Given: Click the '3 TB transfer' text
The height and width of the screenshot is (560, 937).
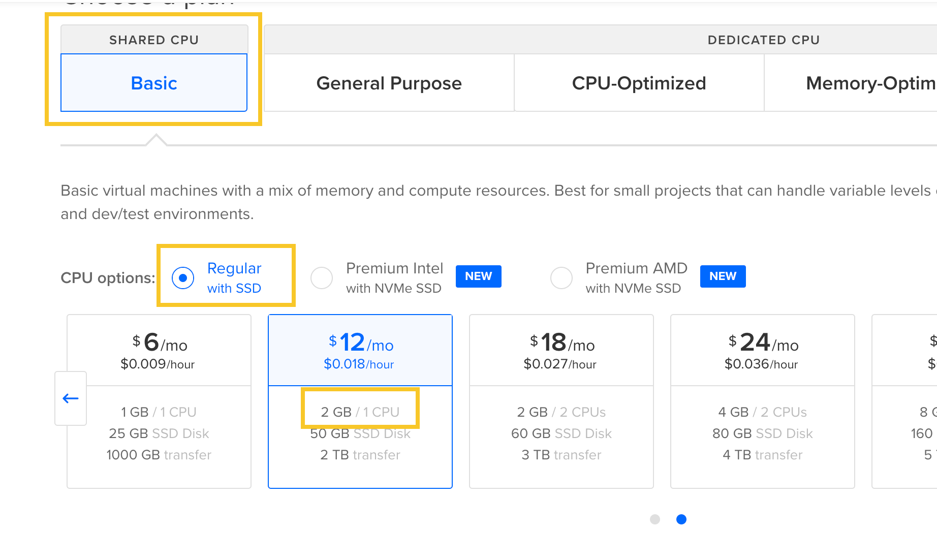Looking at the screenshot, I should pyautogui.click(x=561, y=455).
